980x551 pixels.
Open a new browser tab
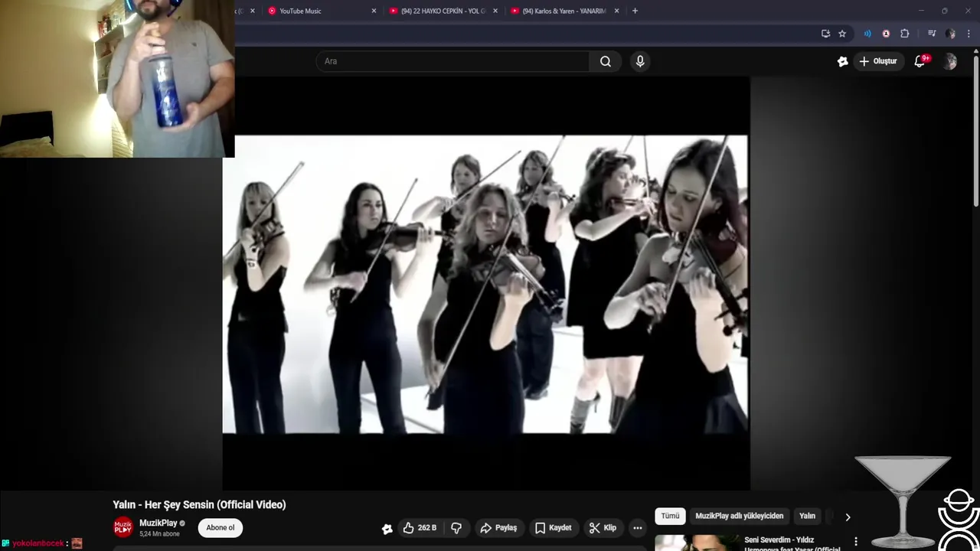[x=635, y=11]
